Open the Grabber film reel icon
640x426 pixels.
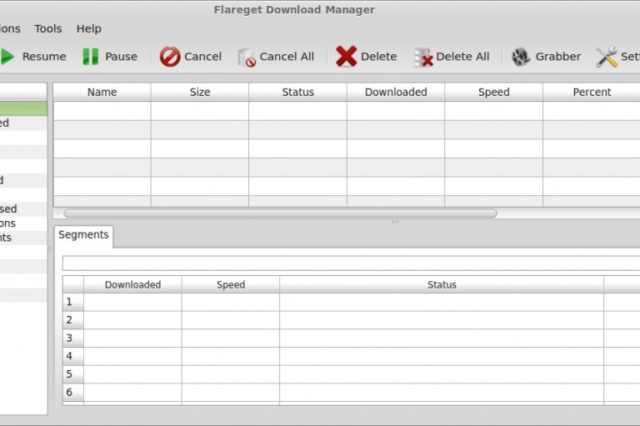point(521,57)
